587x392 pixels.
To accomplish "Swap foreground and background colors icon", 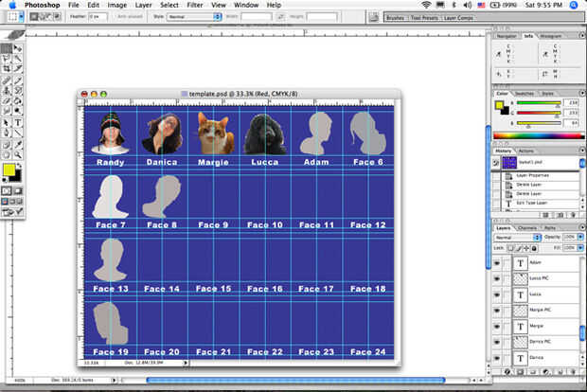I will tap(19, 166).
